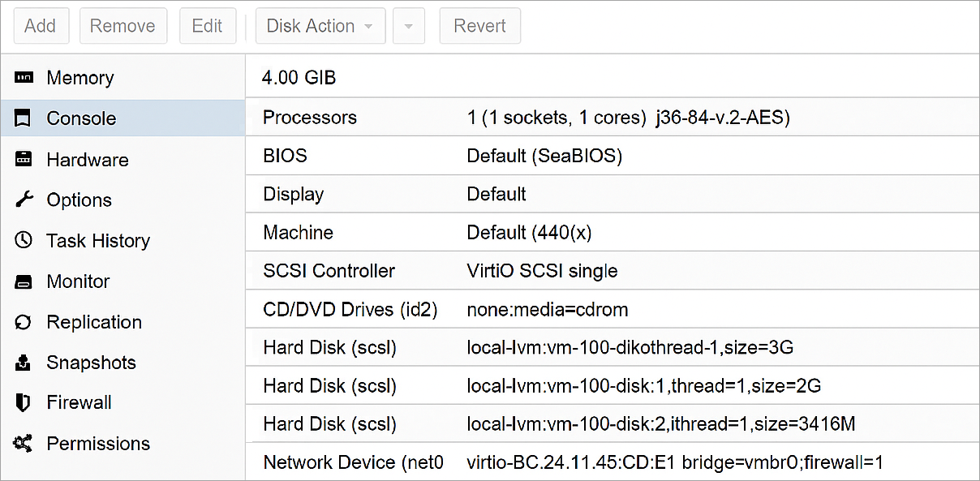Open the Disk Action dropdown
This screenshot has height=481, width=980.
(313, 25)
